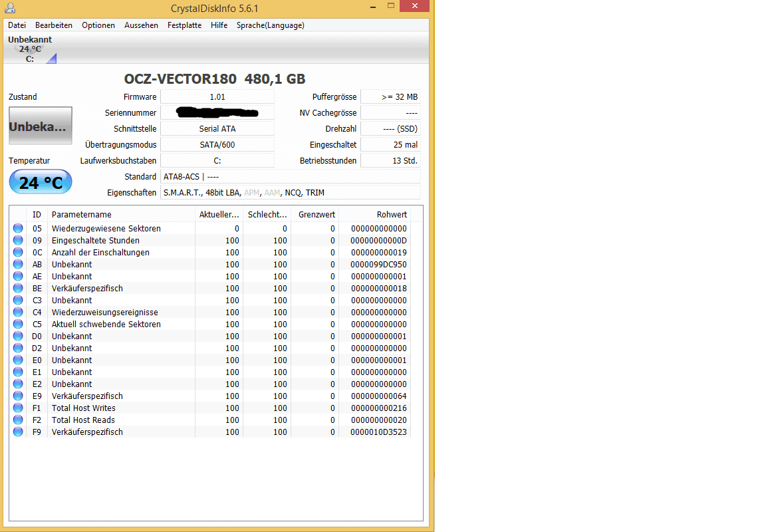
Task: Click the status icon for 09 Eingeschaltete Stunden
Action: pyautogui.click(x=18, y=240)
